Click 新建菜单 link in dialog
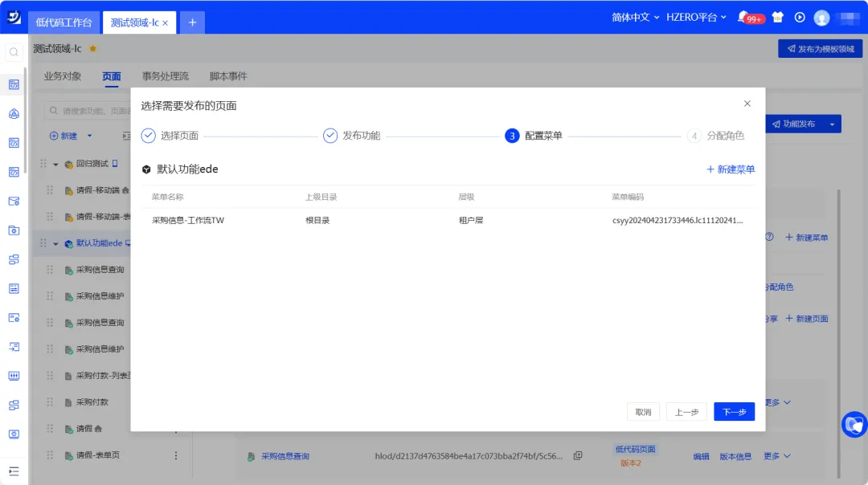This screenshot has width=868, height=485. click(x=731, y=169)
